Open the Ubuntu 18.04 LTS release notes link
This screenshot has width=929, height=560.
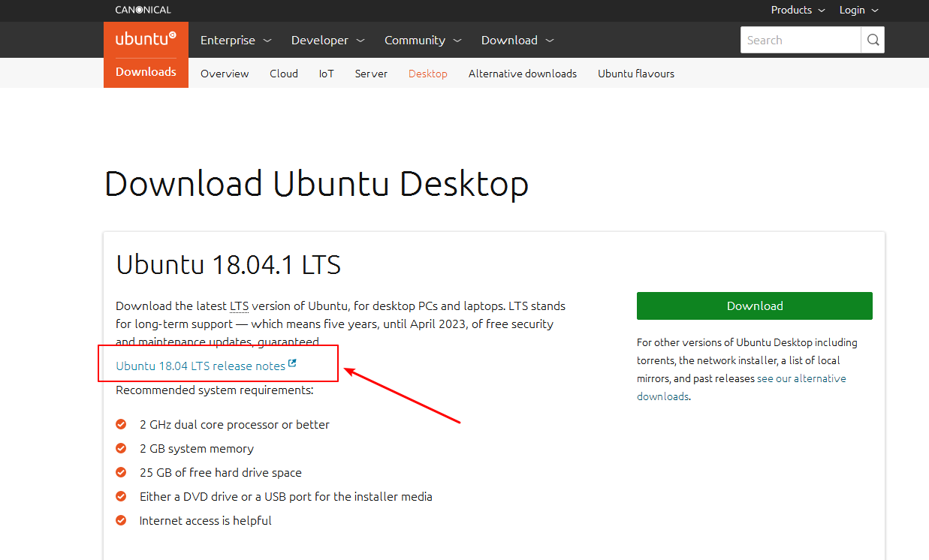pos(200,366)
